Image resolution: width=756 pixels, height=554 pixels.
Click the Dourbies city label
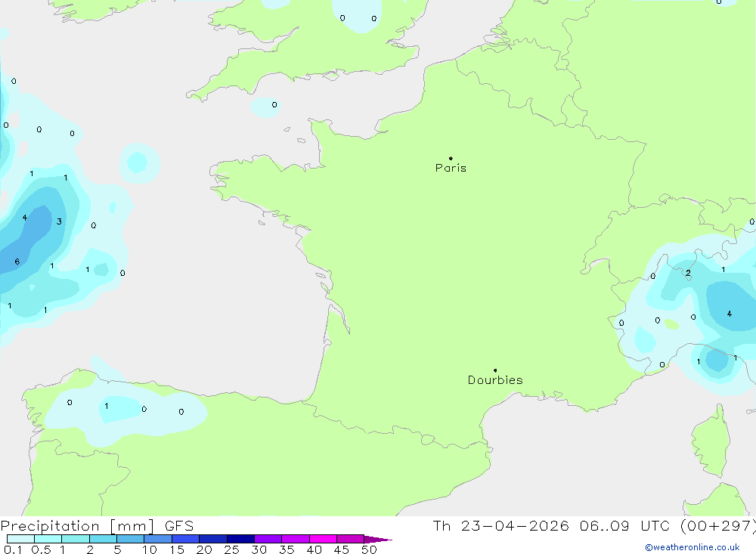pyautogui.click(x=495, y=380)
